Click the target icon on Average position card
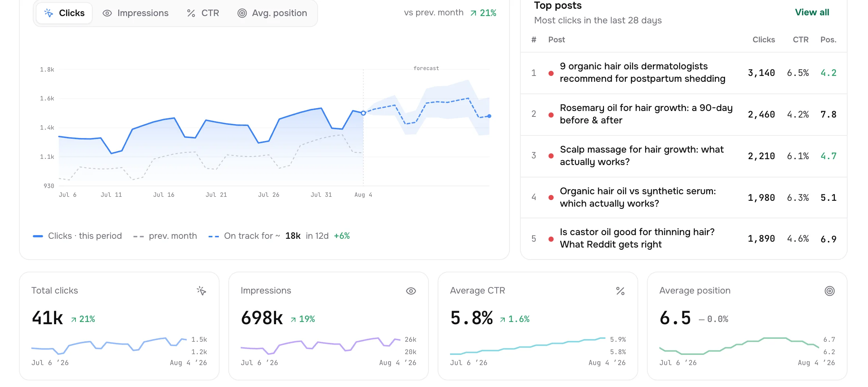The height and width of the screenshot is (387, 868). click(x=830, y=291)
